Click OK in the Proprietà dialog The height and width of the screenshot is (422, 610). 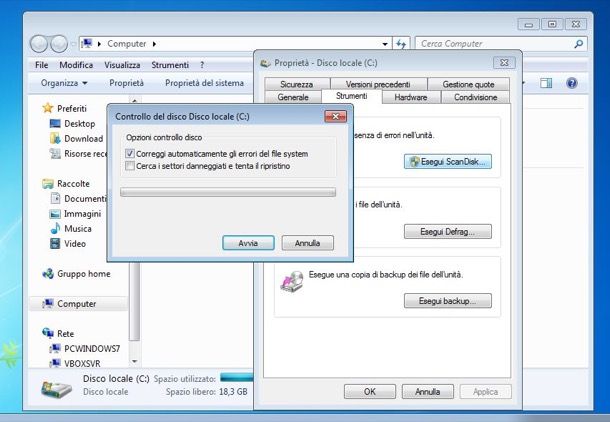point(370,392)
